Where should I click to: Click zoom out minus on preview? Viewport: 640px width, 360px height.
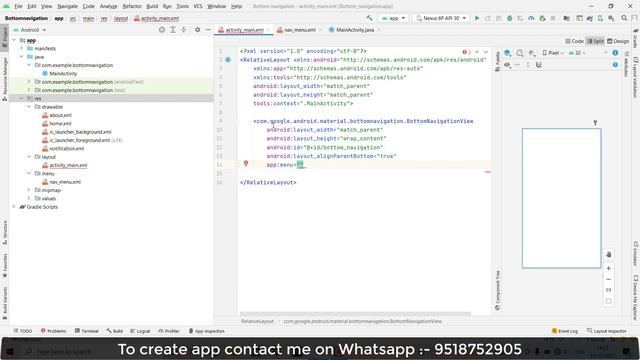(609, 280)
